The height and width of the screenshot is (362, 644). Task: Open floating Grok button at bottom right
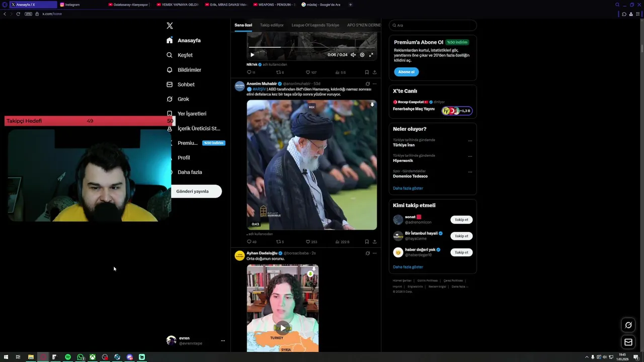[628, 325]
